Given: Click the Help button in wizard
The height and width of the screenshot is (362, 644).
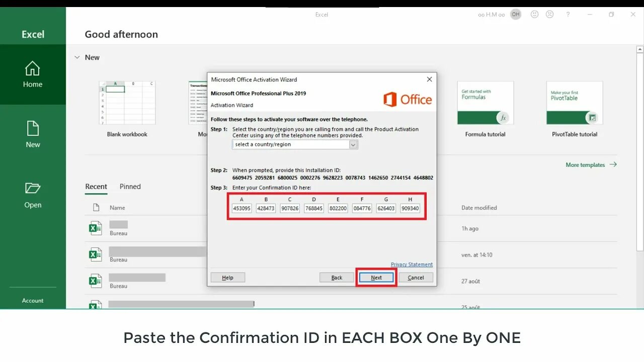Looking at the screenshot, I should [227, 278].
